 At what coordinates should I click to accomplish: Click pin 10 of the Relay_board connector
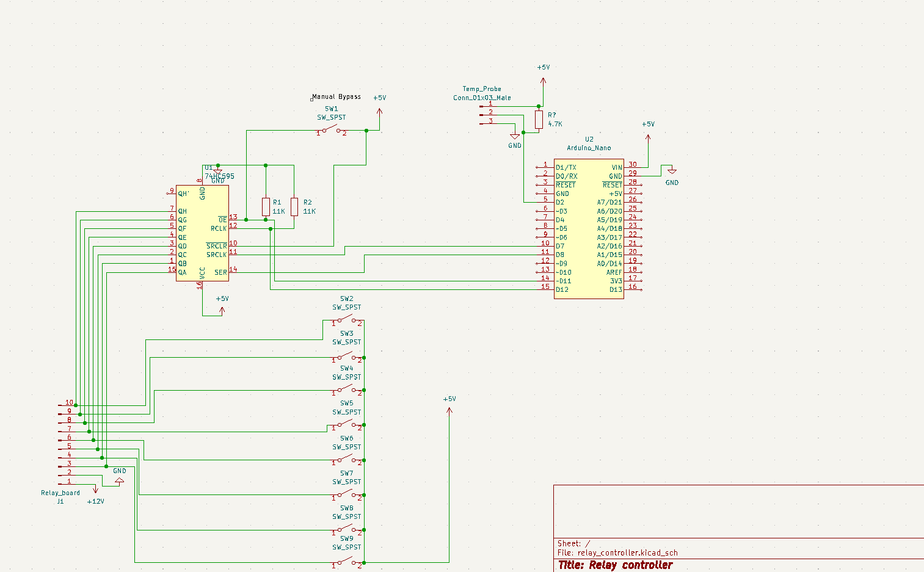click(67, 405)
